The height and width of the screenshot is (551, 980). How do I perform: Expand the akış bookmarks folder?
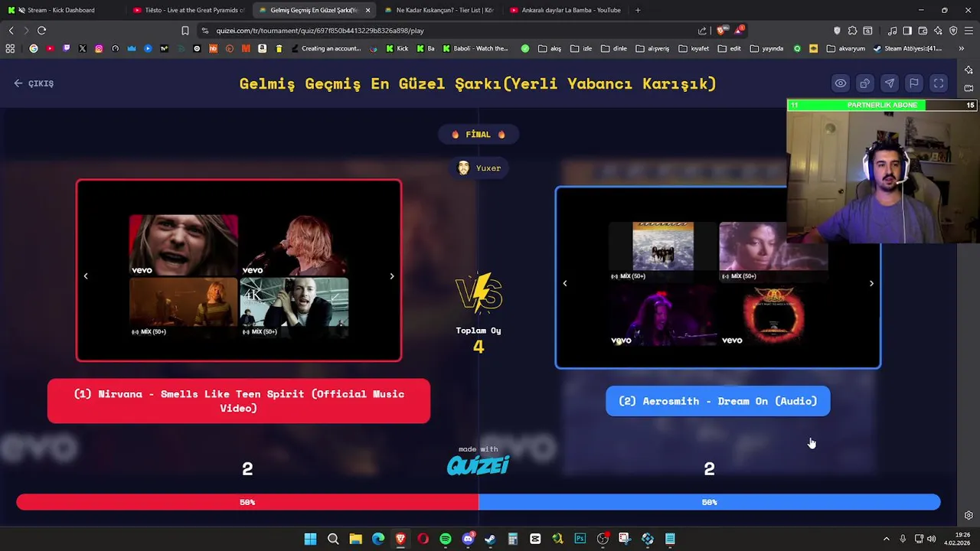point(550,48)
